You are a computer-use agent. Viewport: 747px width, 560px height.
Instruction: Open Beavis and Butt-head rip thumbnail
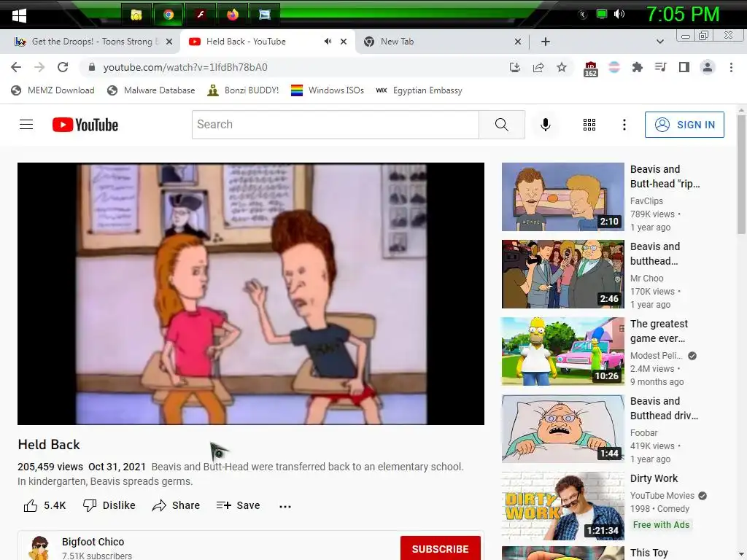(x=562, y=197)
